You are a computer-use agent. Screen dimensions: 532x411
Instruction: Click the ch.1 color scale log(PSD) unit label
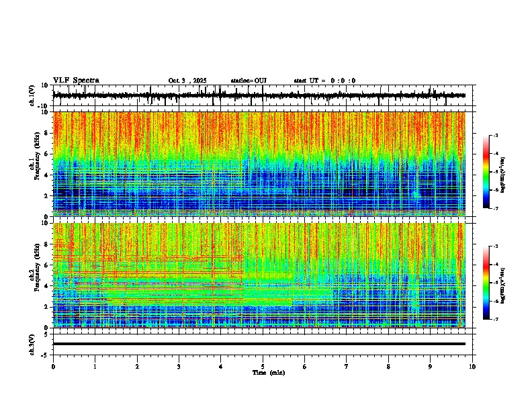(x=503, y=175)
